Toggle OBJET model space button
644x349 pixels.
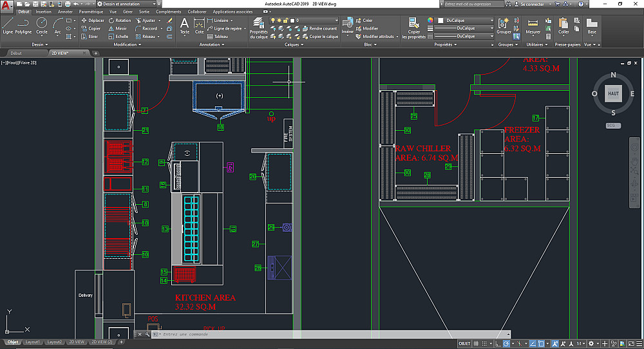click(464, 344)
